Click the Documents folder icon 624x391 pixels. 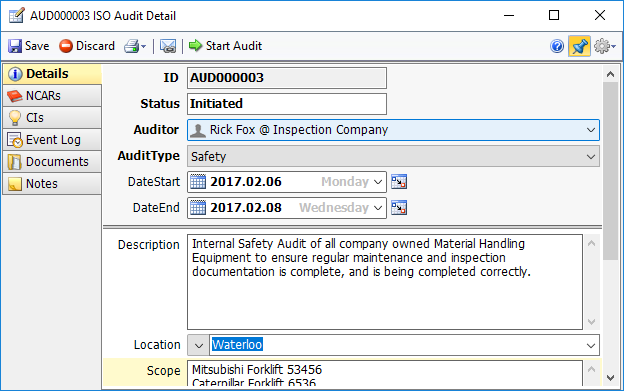[15, 162]
